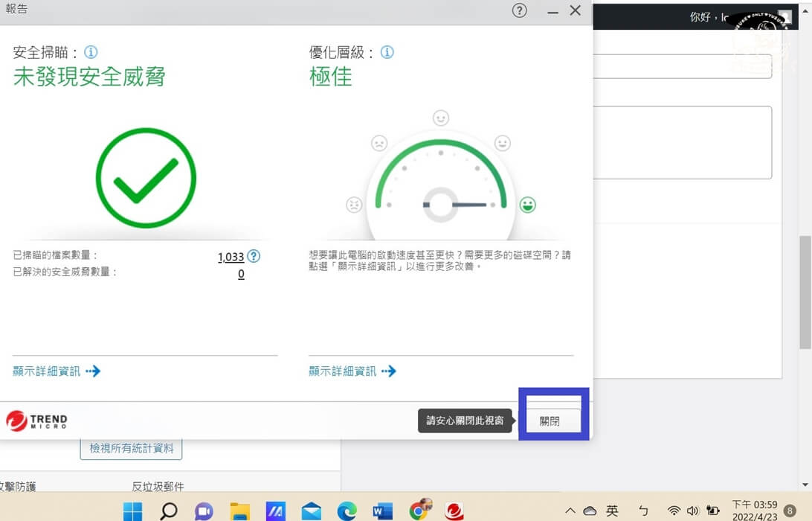Open File Explorer from the taskbar
The height and width of the screenshot is (521, 812).
239,511
